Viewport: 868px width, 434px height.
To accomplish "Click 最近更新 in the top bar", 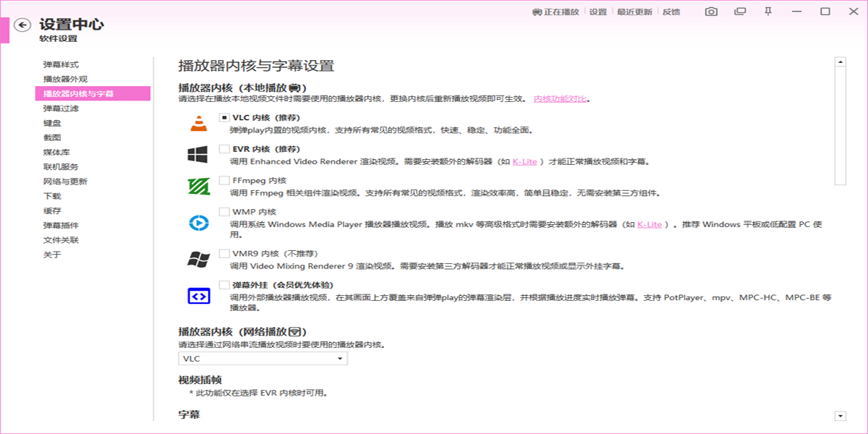I will tap(634, 12).
